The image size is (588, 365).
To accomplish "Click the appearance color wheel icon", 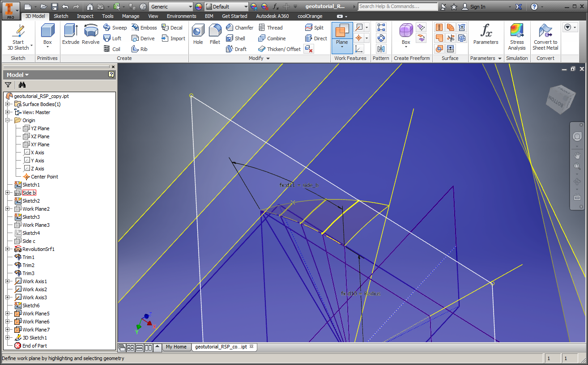I will click(x=199, y=7).
